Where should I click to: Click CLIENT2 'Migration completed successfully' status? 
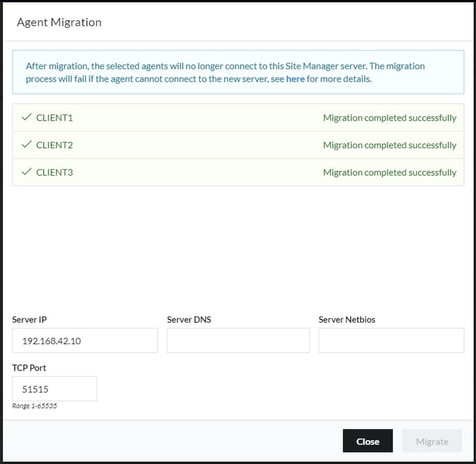[x=390, y=145]
